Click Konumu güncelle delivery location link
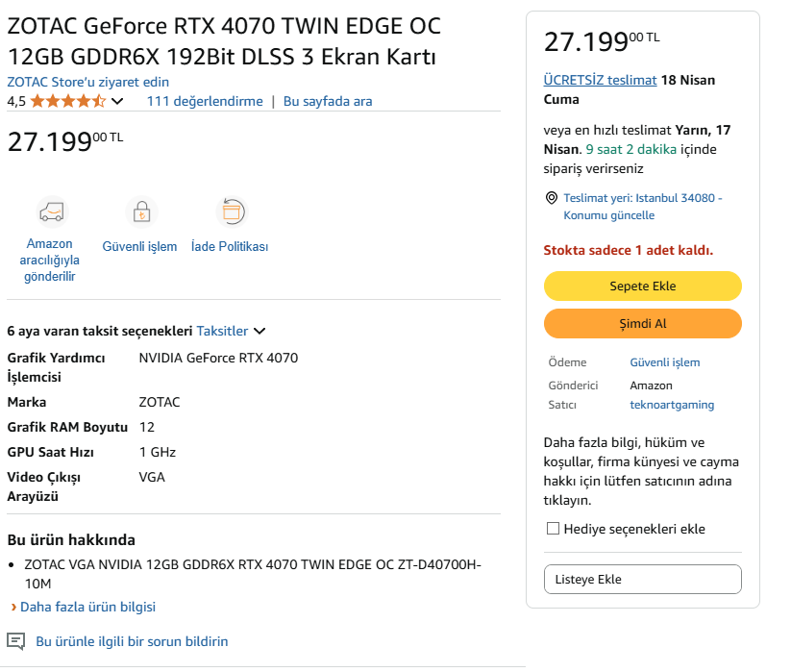Image resolution: width=791 pixels, height=672 pixels. [x=609, y=215]
